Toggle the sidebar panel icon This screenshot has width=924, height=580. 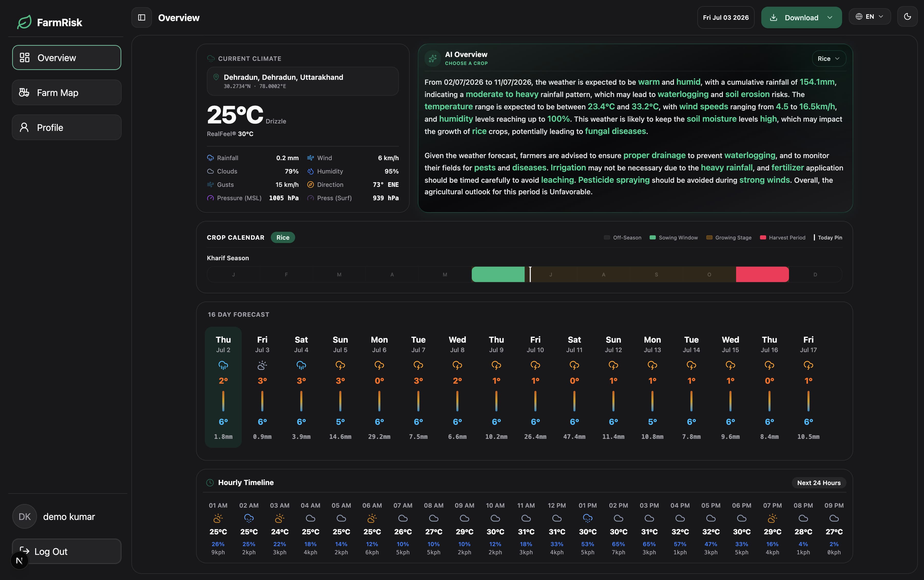(x=141, y=18)
